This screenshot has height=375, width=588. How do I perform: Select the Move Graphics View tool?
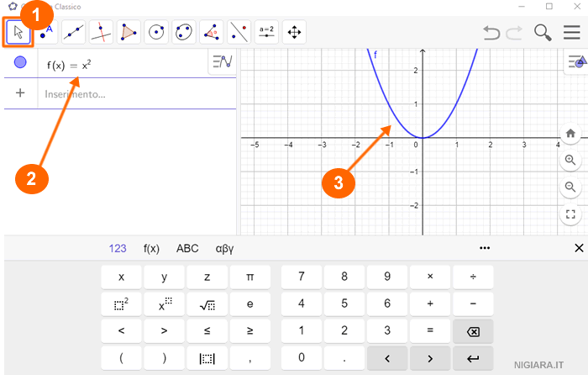294,32
